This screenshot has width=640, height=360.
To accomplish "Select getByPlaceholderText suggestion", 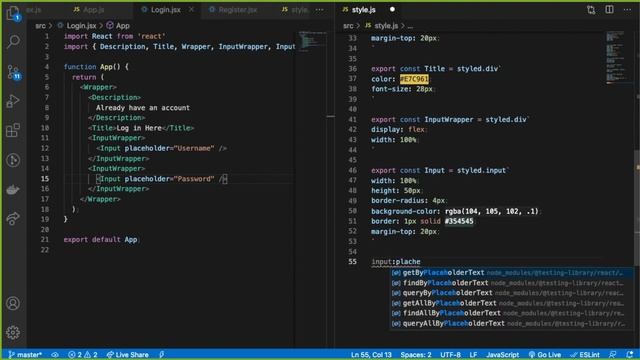I will [x=511, y=273].
